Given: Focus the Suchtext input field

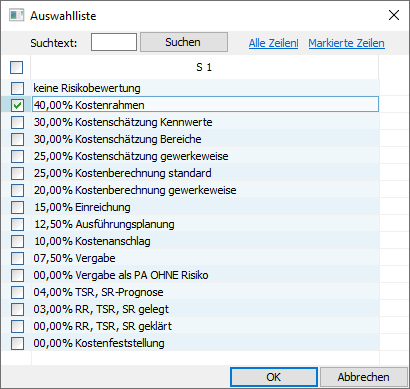Looking at the screenshot, I should point(114,42).
